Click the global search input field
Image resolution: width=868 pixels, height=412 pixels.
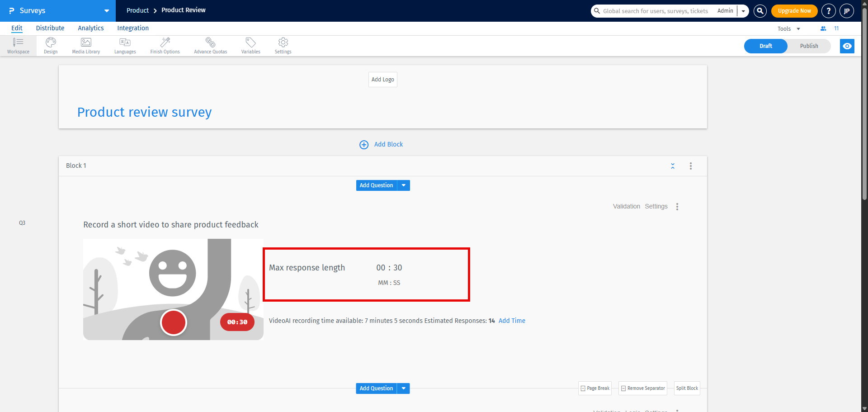tap(656, 11)
